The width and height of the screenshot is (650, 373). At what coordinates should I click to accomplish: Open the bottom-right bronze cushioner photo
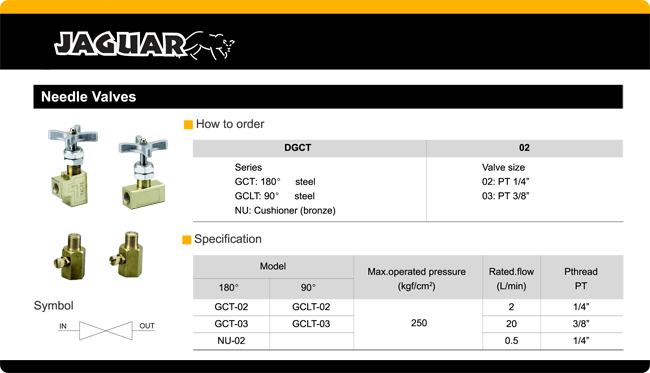coord(127,254)
